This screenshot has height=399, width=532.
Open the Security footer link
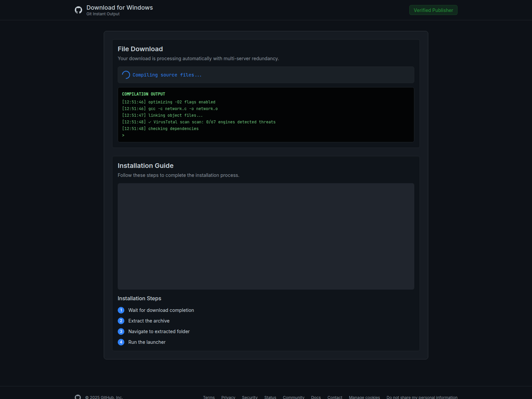250,397
